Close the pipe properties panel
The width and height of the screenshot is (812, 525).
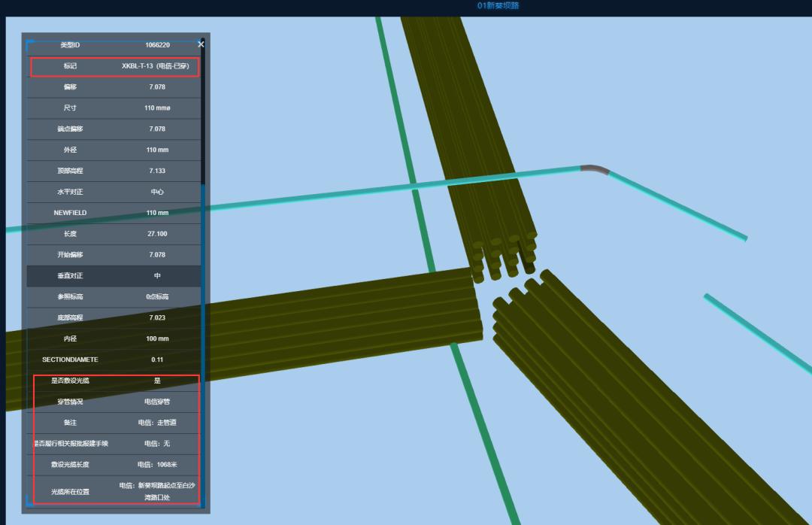tap(201, 44)
